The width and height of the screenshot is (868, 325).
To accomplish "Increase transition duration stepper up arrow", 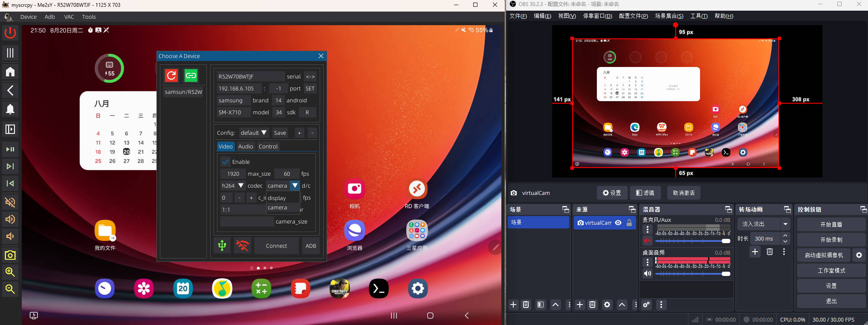I will point(785,235).
